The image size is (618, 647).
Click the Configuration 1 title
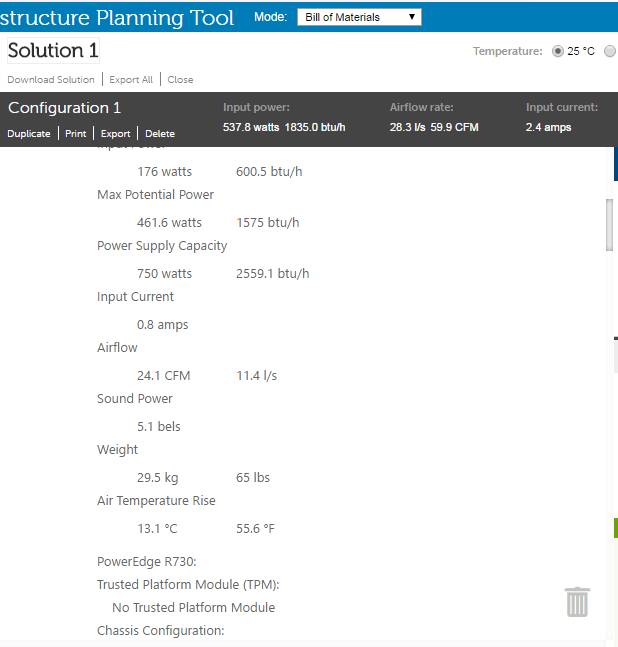click(64, 108)
